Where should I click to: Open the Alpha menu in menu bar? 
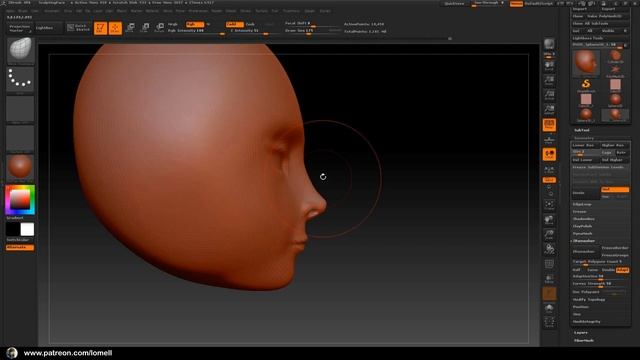click(x=10, y=11)
